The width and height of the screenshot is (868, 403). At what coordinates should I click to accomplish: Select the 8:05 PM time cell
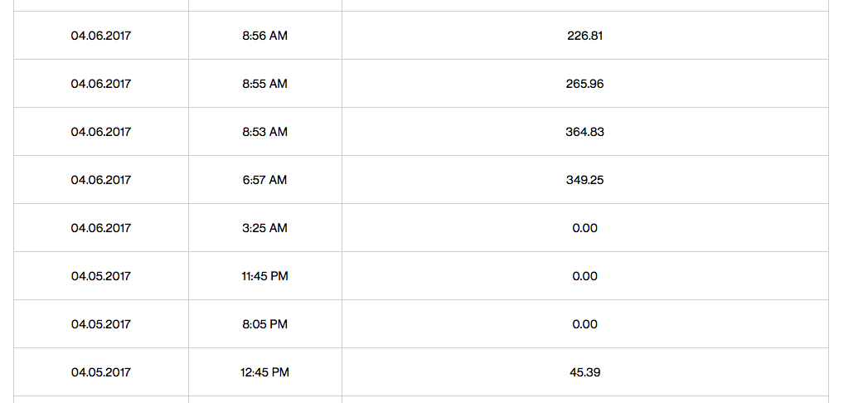264,324
